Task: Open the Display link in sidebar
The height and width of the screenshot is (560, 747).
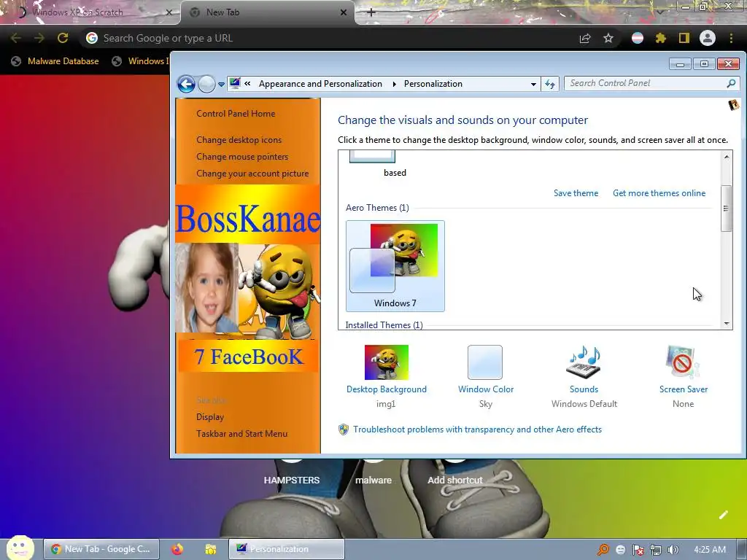Action: 210,417
